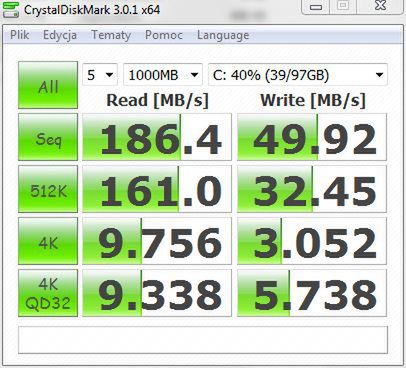The image size is (406, 368).
Task: Click the 512K read value 161.0
Action: point(157,189)
